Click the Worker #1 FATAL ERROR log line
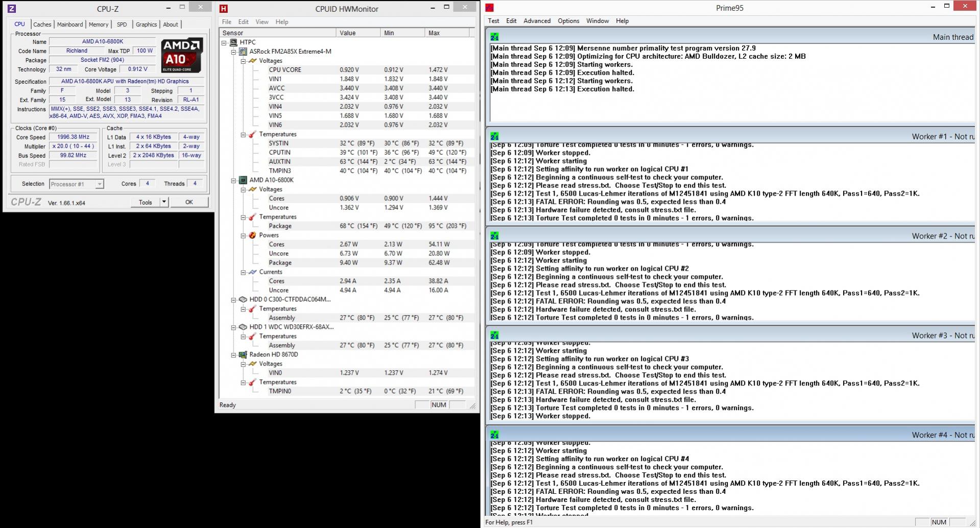Viewport: 980px width, 528px height. click(608, 202)
